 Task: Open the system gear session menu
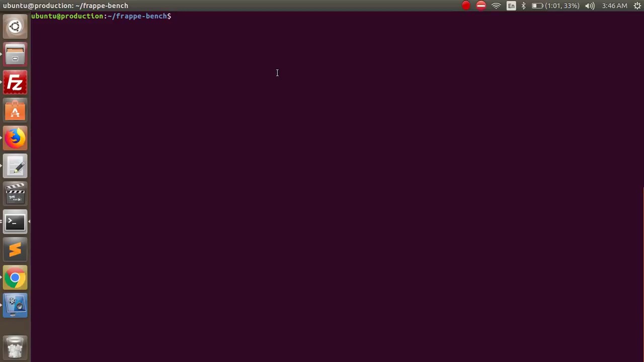pyautogui.click(x=637, y=6)
